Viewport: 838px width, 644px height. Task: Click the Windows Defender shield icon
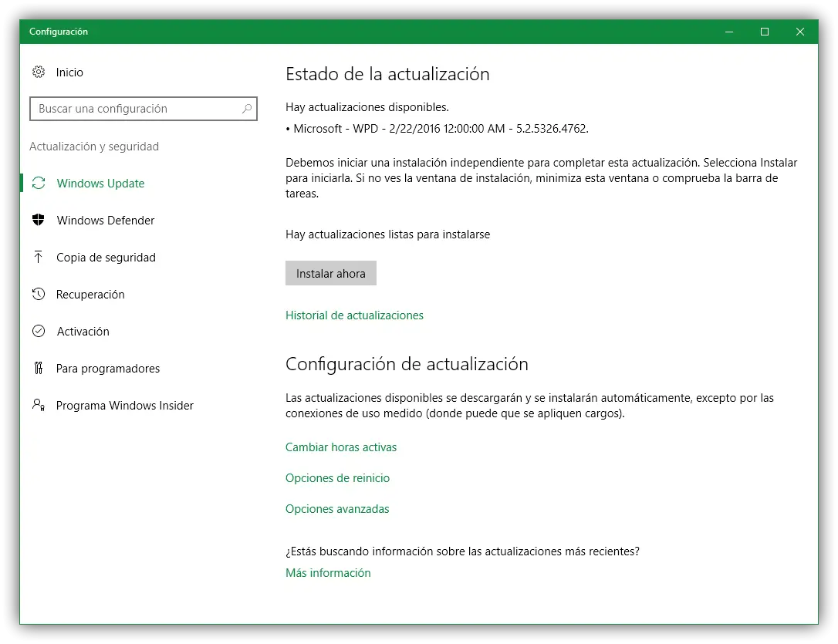(39, 220)
